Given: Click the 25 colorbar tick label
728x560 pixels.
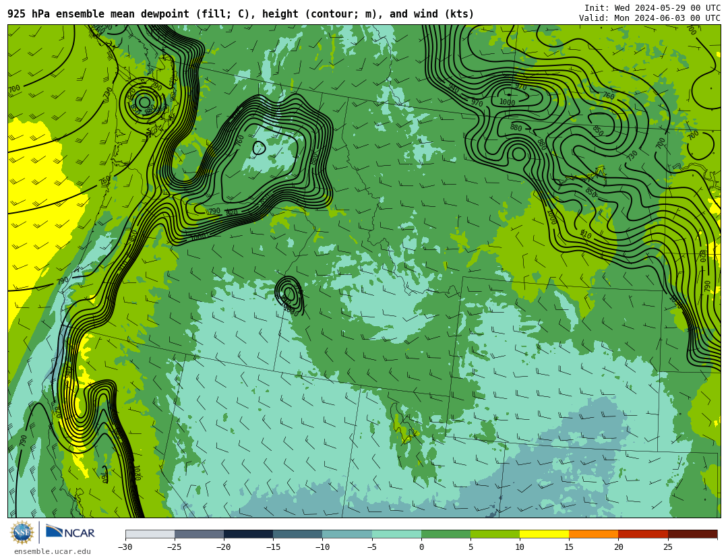Looking at the screenshot, I should [667, 547].
